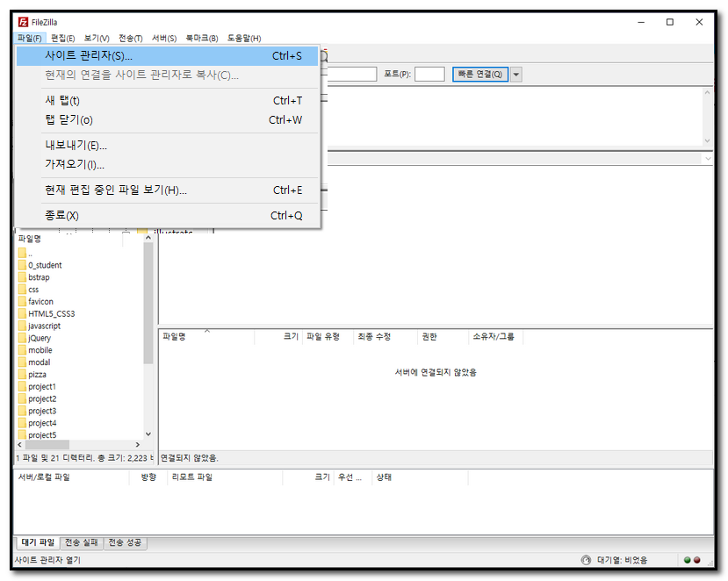Select the 0_student folder
Screen dimensions: 728x581
pos(44,265)
